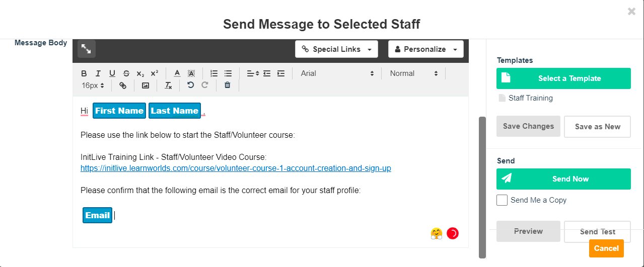Insert an image into the message

tap(146, 85)
